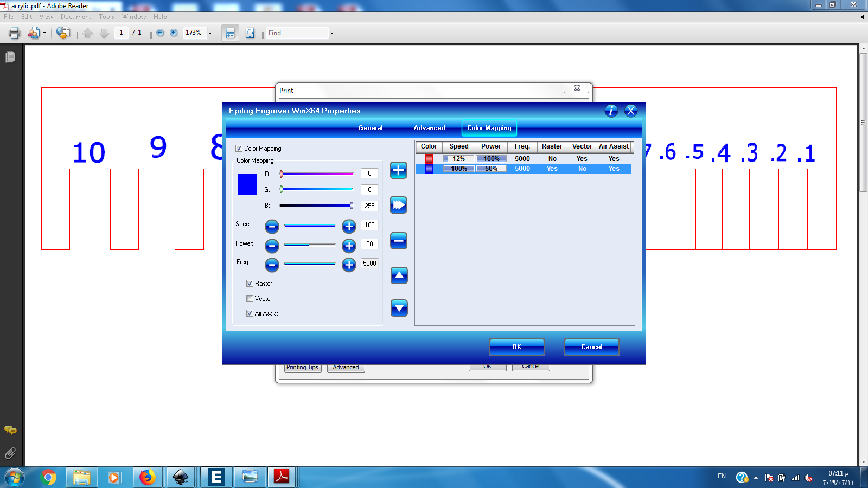Open the Comments panel icon in the sidebar
The image size is (868, 488).
10,431
